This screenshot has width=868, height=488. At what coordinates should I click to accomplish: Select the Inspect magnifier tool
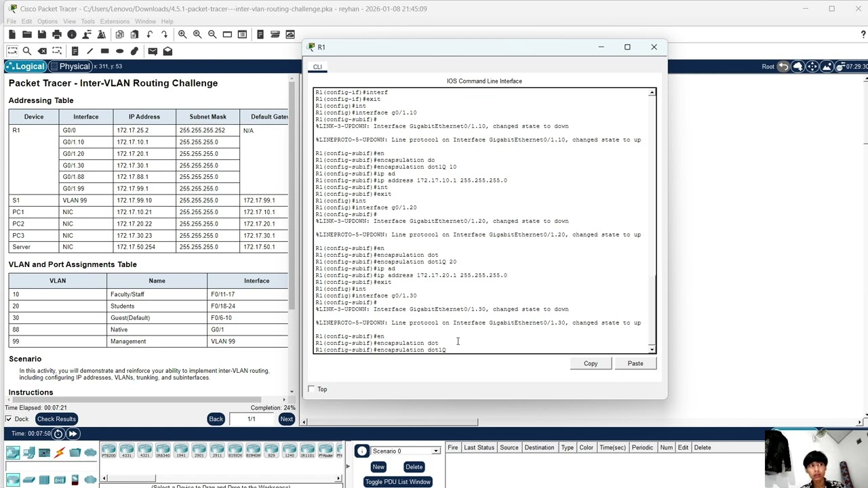click(27, 51)
